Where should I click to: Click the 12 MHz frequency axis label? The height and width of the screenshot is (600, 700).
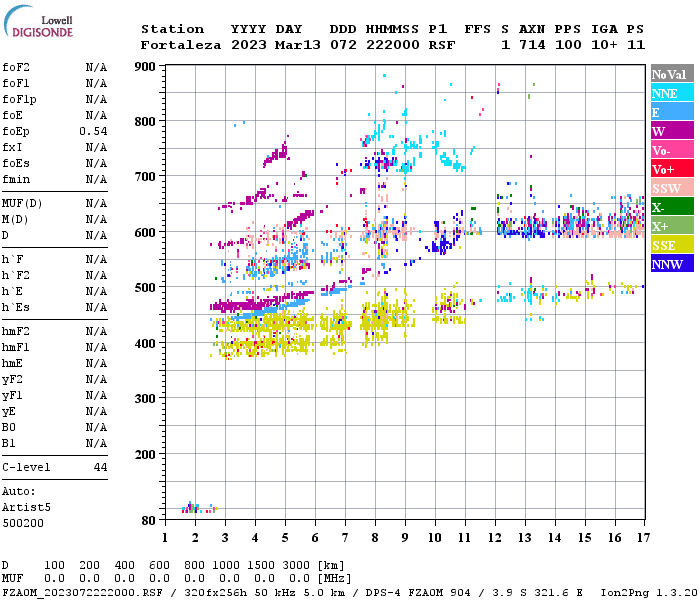click(x=495, y=538)
